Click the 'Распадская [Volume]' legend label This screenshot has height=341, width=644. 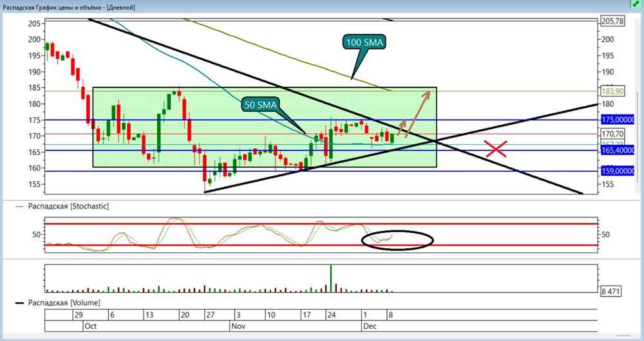(64, 303)
